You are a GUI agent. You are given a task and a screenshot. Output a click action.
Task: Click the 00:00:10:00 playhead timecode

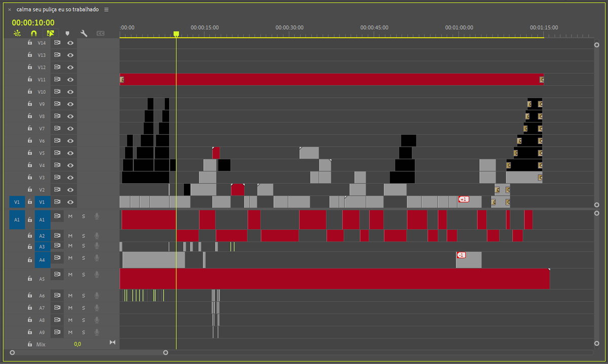pyautogui.click(x=33, y=22)
